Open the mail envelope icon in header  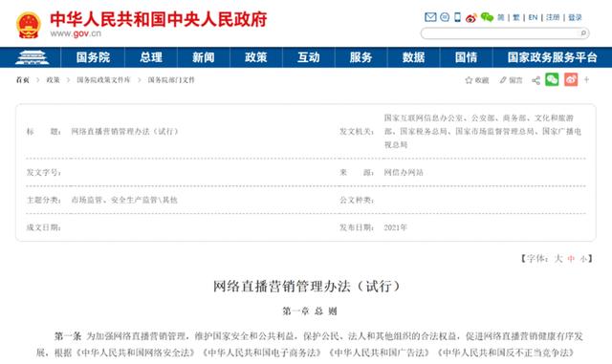pyautogui.click(x=430, y=17)
